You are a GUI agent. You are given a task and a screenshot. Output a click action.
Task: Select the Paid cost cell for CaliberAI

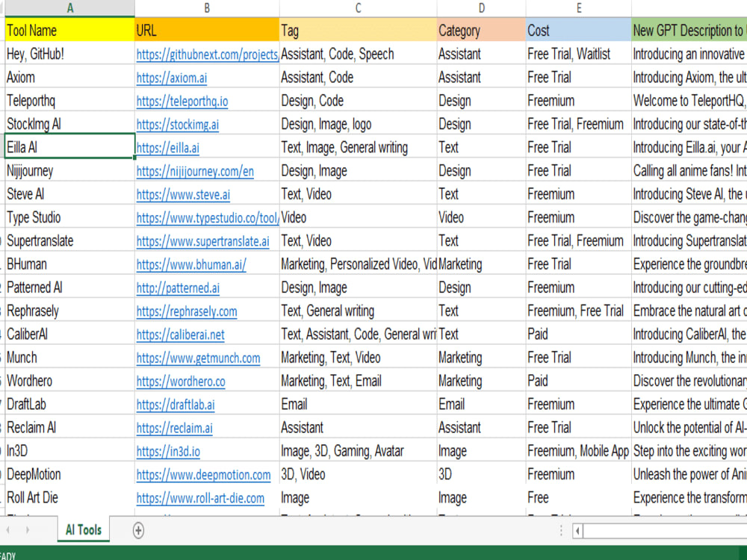(x=578, y=334)
